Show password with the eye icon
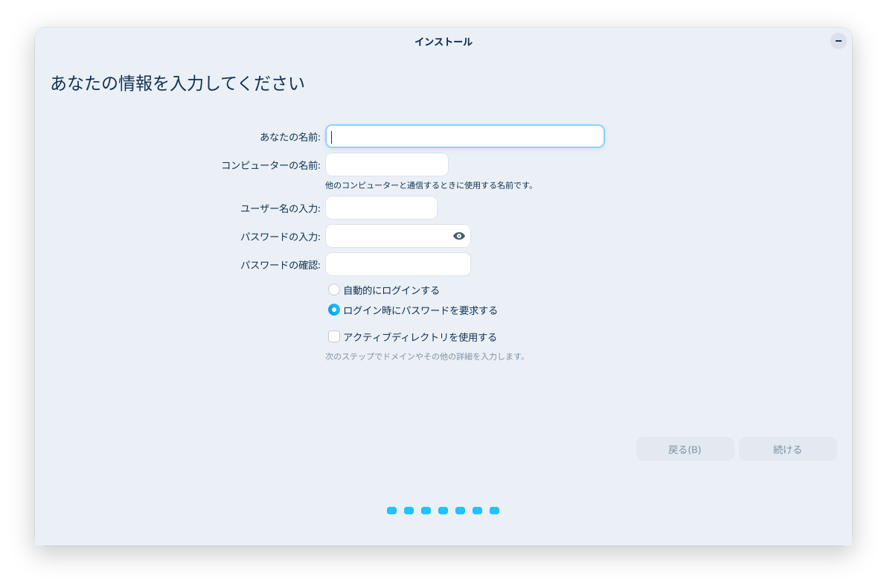Image resolution: width=887 pixels, height=588 pixels. click(459, 236)
